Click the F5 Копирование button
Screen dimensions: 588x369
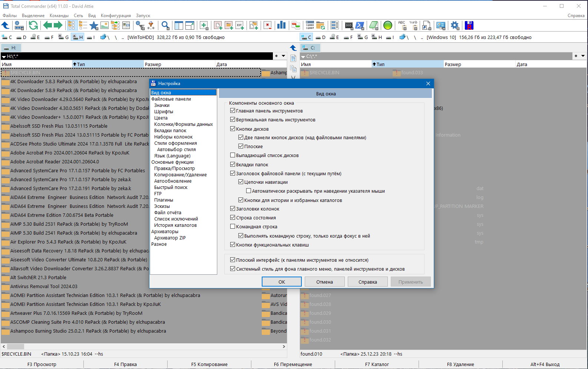[x=209, y=364]
